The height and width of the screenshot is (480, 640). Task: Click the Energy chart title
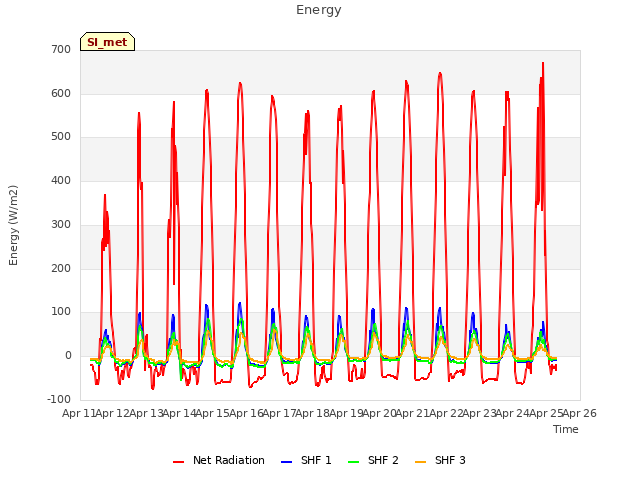[x=319, y=10]
